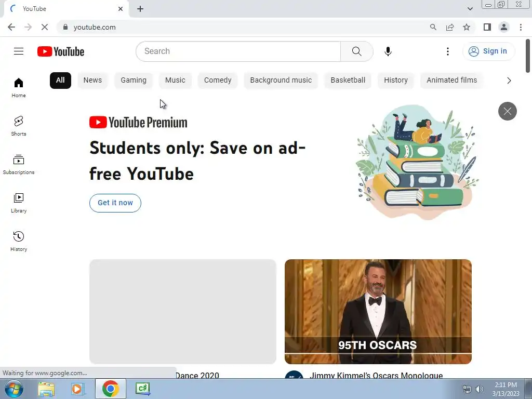
Task: Click Get it now button
Action: 115,203
